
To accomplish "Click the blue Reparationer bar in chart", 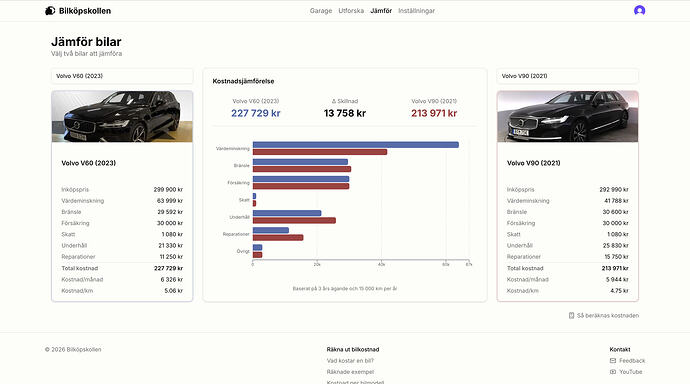I will (271, 230).
